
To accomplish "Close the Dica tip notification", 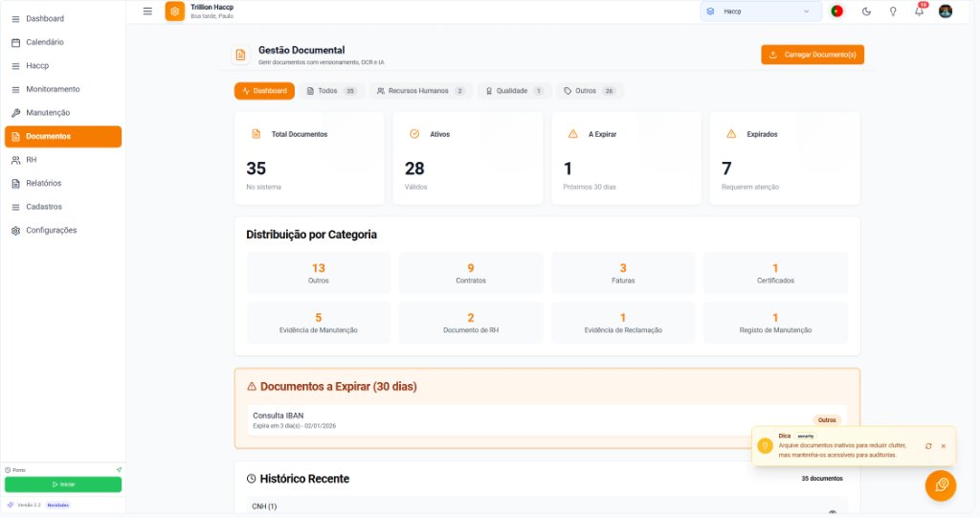I will [x=943, y=446].
